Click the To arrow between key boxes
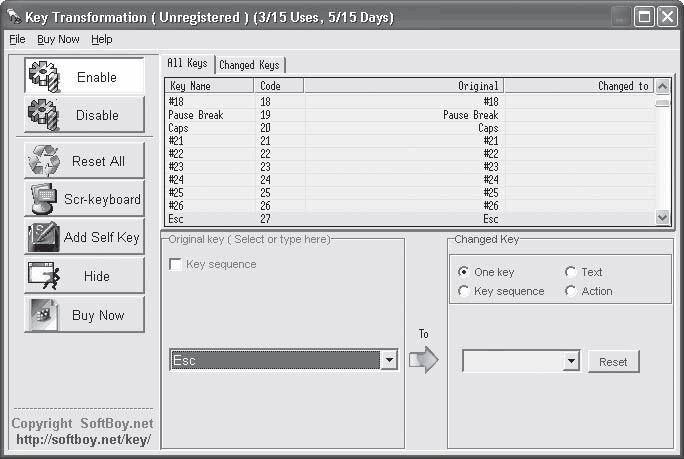 (x=424, y=360)
